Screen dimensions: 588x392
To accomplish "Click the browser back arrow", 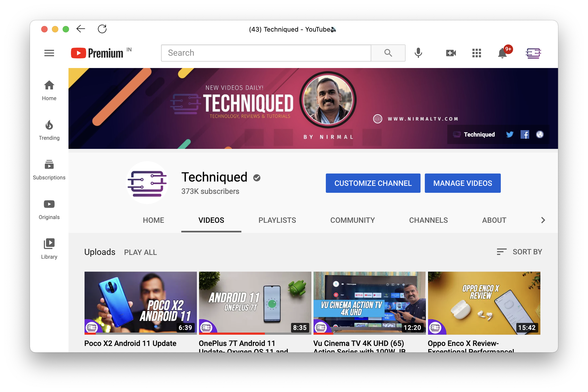I will pos(81,29).
